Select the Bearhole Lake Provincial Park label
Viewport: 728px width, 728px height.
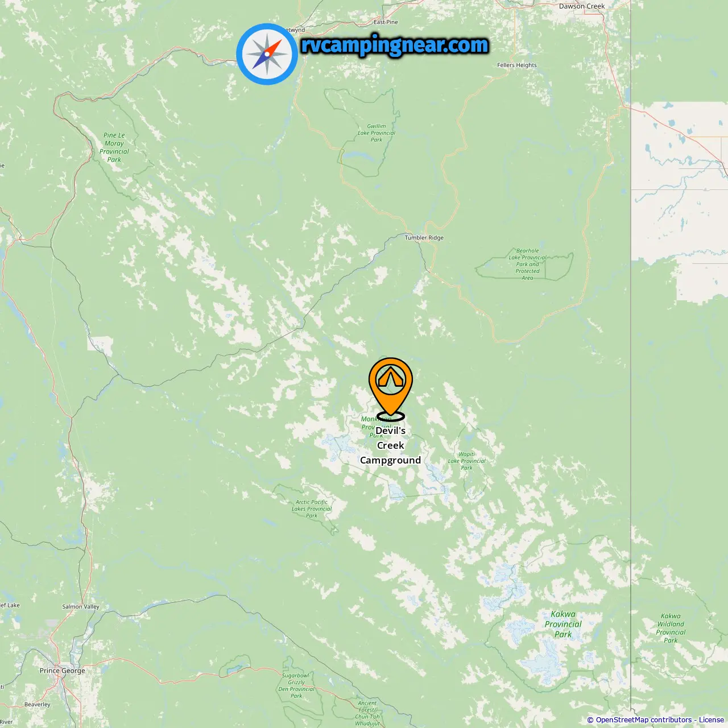(528, 264)
